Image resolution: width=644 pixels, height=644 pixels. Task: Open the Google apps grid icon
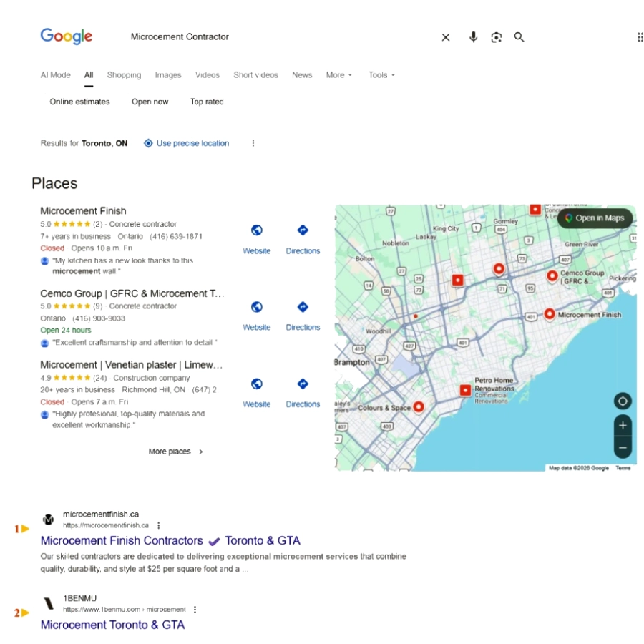click(640, 37)
